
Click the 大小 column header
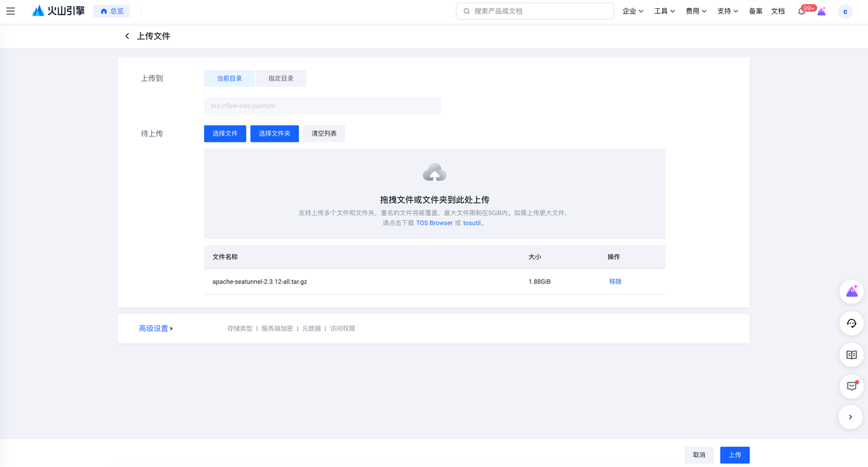[535, 257]
